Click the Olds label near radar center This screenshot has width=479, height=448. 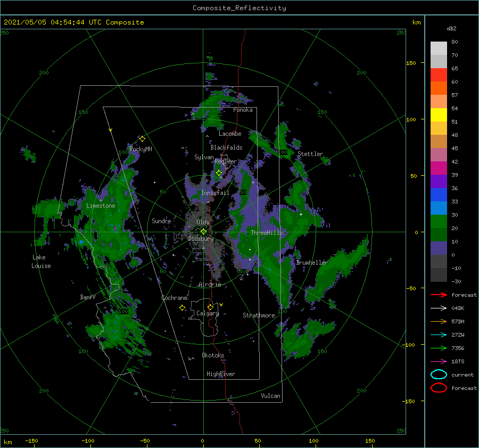click(x=203, y=222)
